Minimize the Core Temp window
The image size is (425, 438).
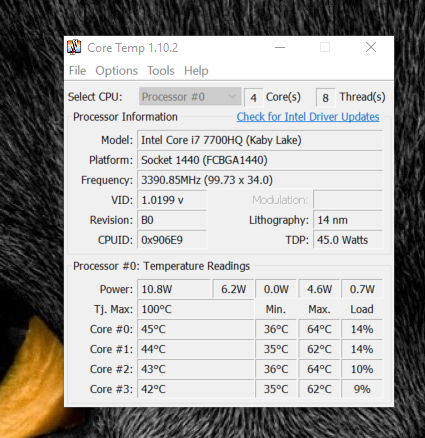point(280,47)
